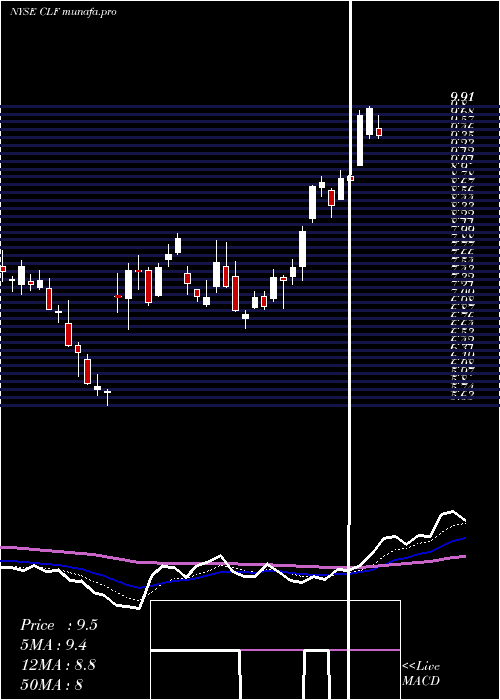
Task: Click the '5MA : 9.4' readout
Action: (54, 645)
